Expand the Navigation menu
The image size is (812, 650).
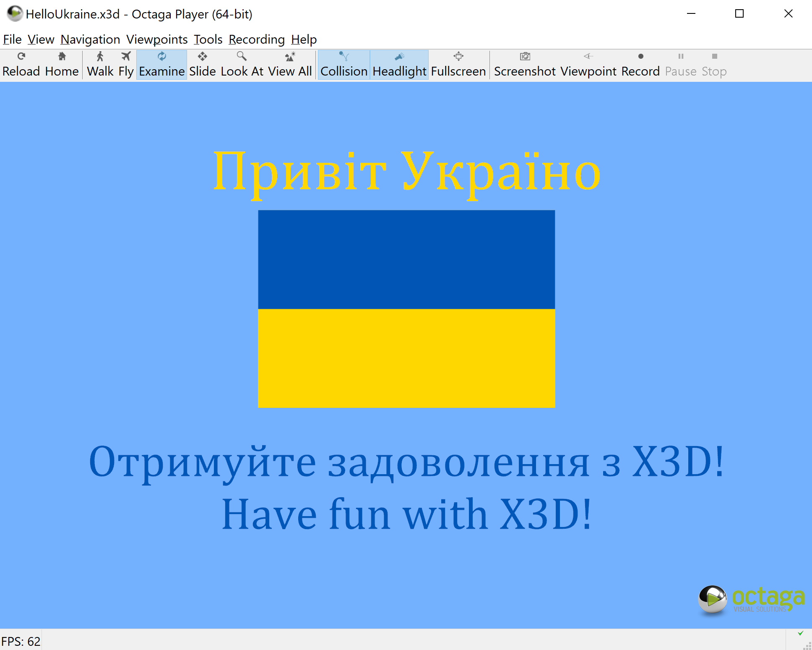coord(90,39)
